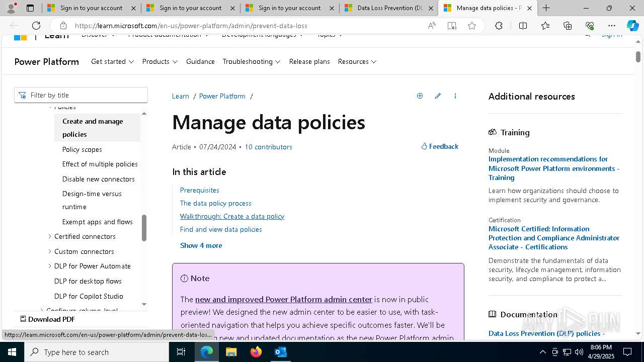644x362 pixels.
Task: Click the Filter by title field
Action: point(81,95)
